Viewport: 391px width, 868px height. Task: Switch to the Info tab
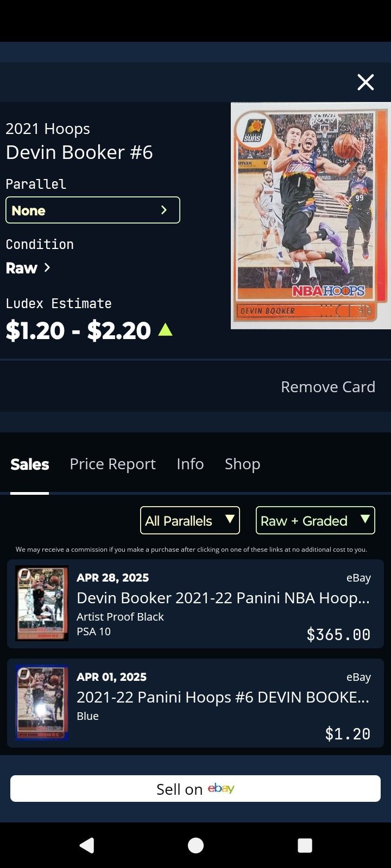(190, 464)
